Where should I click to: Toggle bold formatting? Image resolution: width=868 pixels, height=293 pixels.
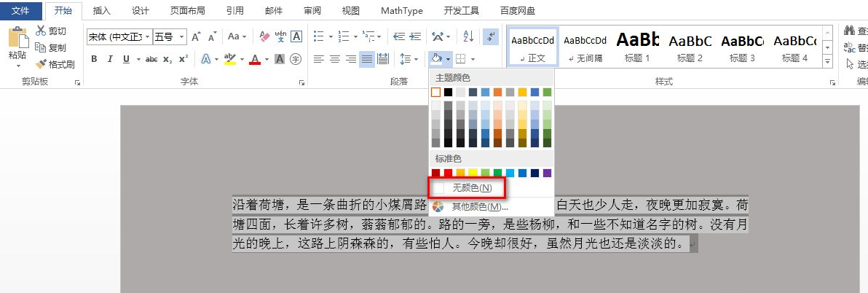tap(93, 59)
